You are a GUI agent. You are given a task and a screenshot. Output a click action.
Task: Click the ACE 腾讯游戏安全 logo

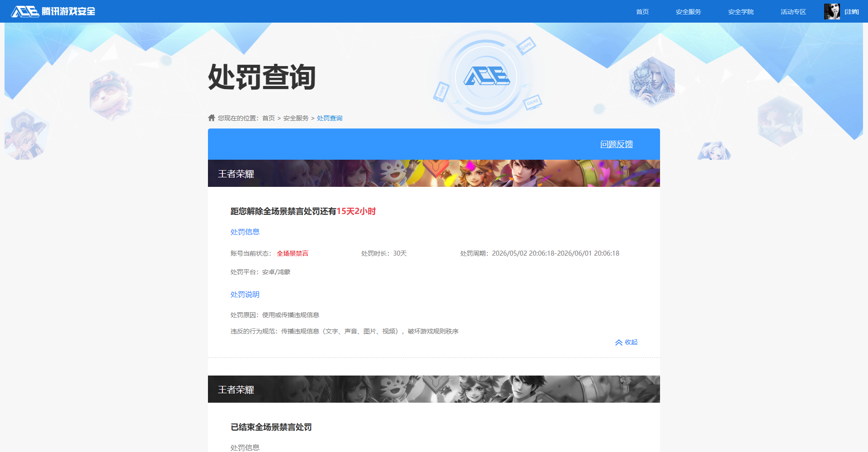(53, 11)
